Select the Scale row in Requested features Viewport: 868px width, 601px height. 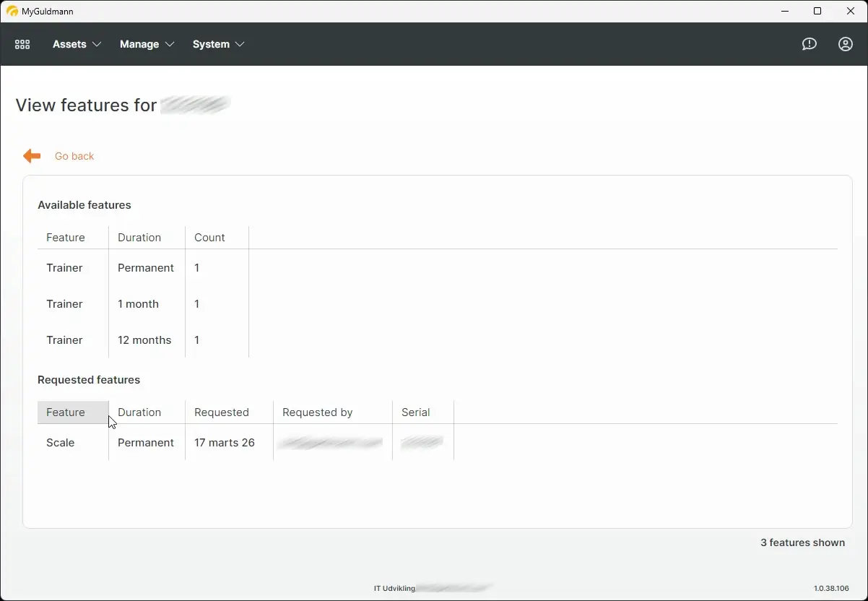(x=60, y=442)
